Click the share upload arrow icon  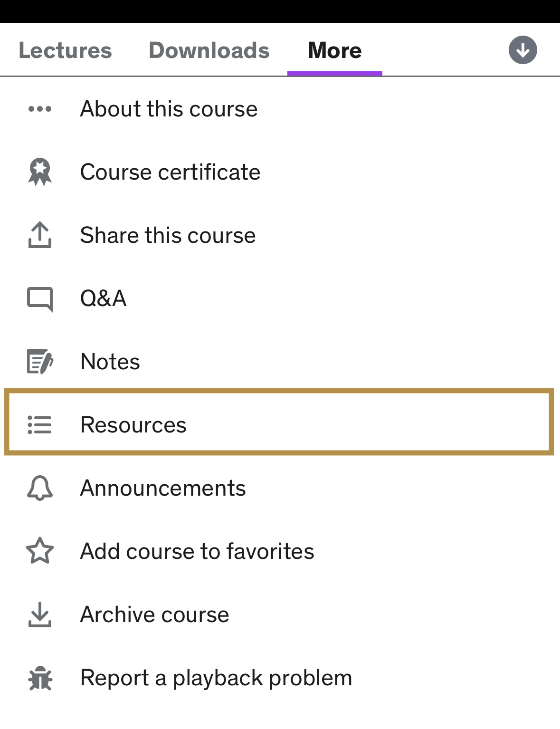click(40, 235)
